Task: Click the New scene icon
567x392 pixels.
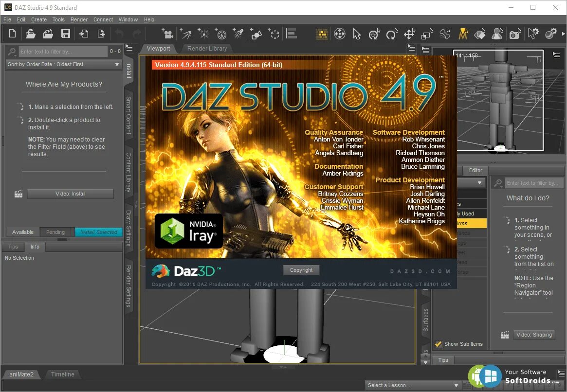Action: 12,34
